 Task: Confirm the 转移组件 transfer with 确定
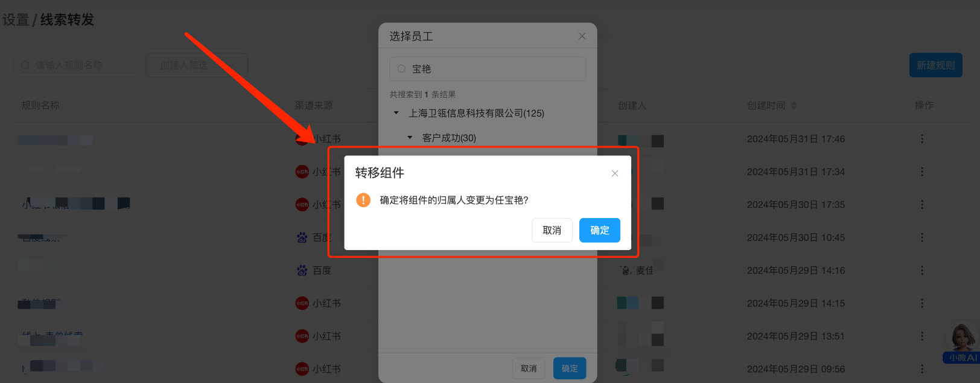click(599, 230)
